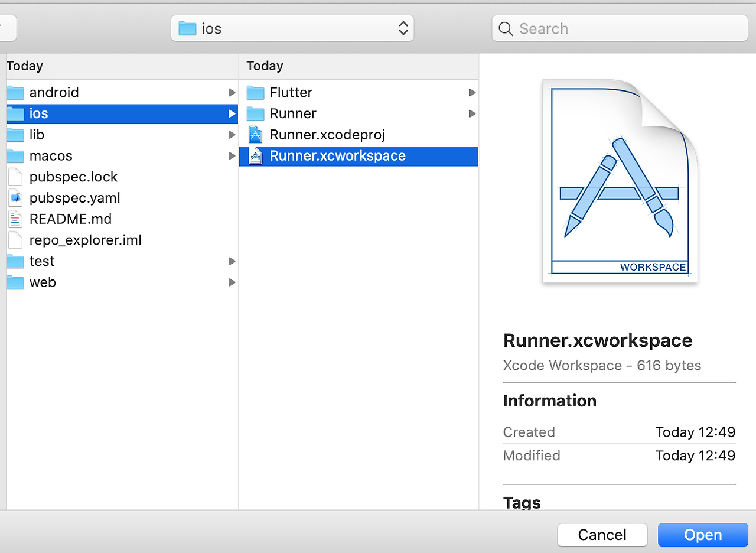This screenshot has height=553, width=756.
Task: Click the README.md document icon
Action: [15, 220]
